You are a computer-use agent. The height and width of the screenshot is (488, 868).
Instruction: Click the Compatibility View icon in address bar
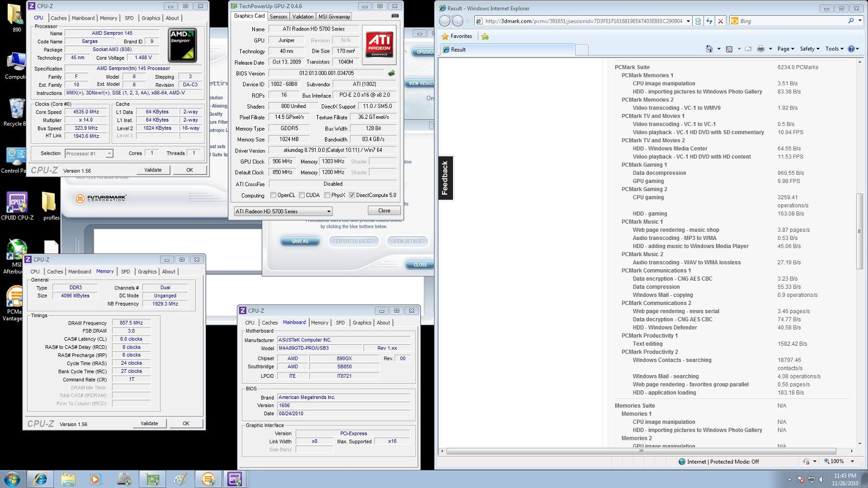coord(698,21)
